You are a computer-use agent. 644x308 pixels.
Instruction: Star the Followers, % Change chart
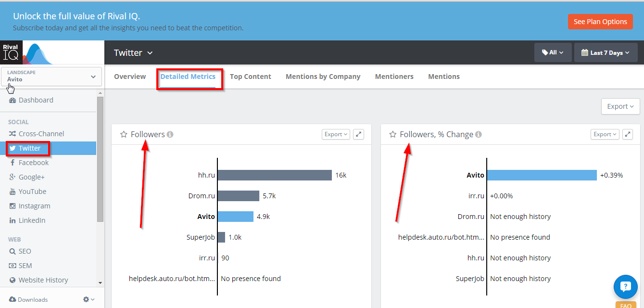[393, 134]
